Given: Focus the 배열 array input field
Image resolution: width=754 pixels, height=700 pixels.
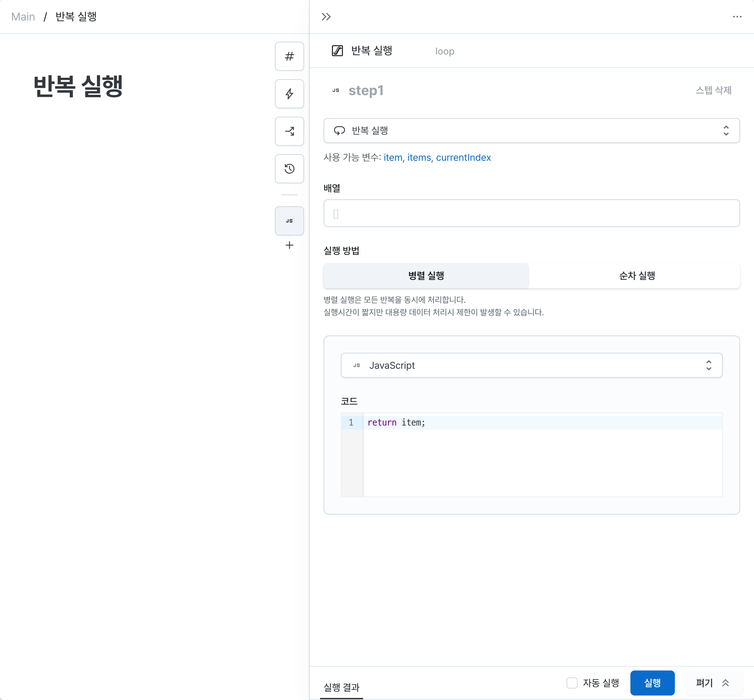Looking at the screenshot, I should pos(531,213).
